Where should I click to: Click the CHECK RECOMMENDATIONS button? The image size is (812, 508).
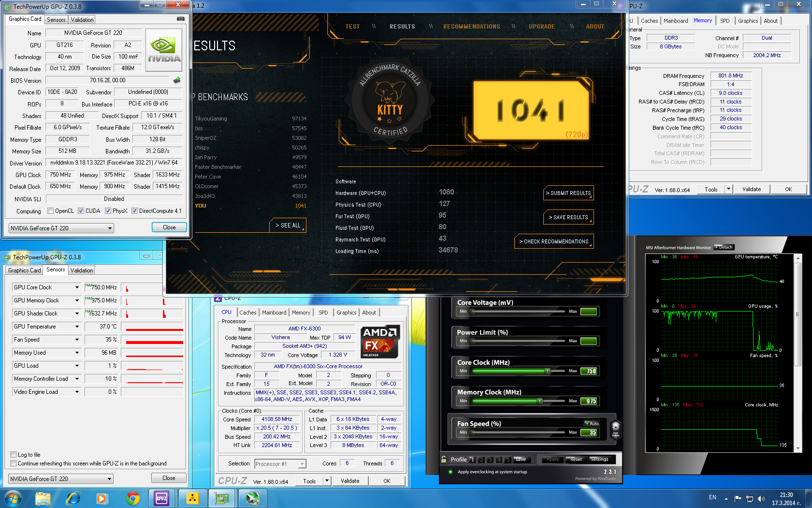(x=554, y=241)
